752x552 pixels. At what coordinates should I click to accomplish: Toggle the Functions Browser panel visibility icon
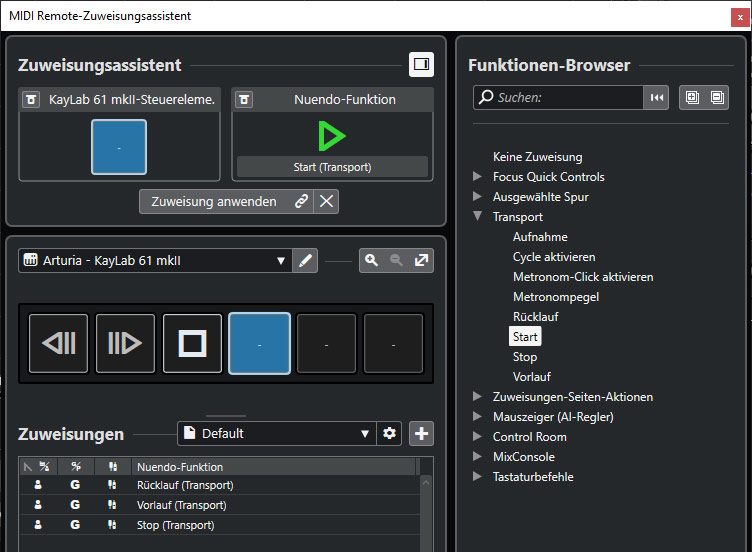[421, 65]
